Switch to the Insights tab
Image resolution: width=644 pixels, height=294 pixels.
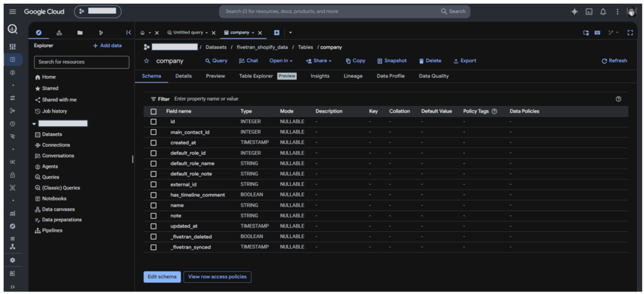(320, 76)
